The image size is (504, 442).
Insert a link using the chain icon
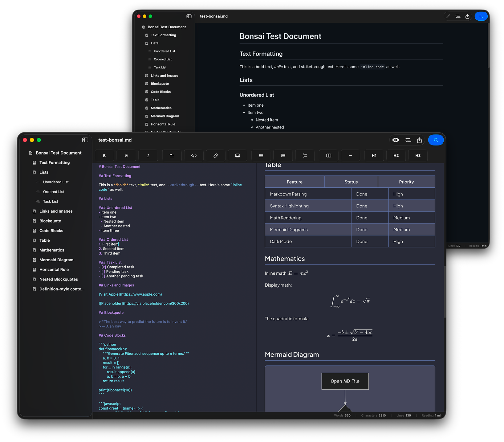pyautogui.click(x=216, y=156)
